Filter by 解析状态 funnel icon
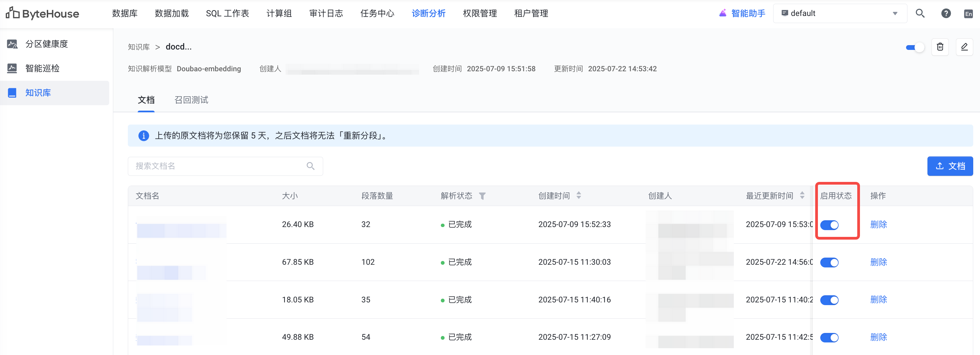The height and width of the screenshot is (355, 980). tap(482, 196)
